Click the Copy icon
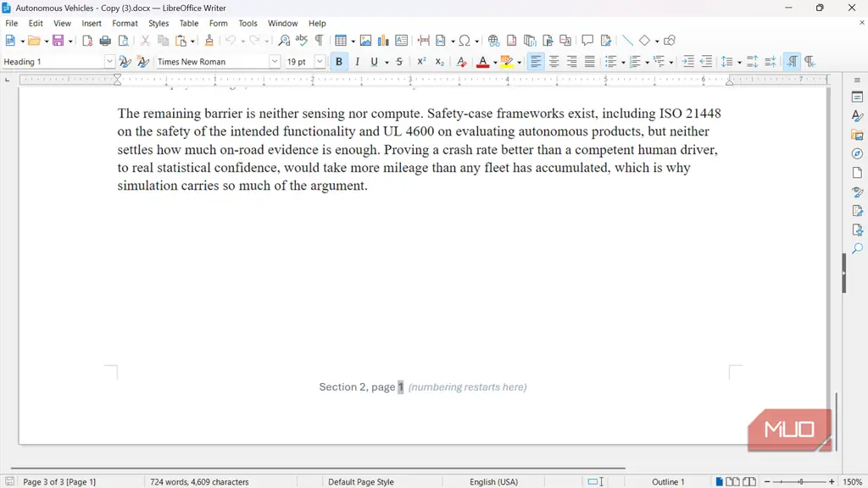868x488 pixels. point(163,41)
